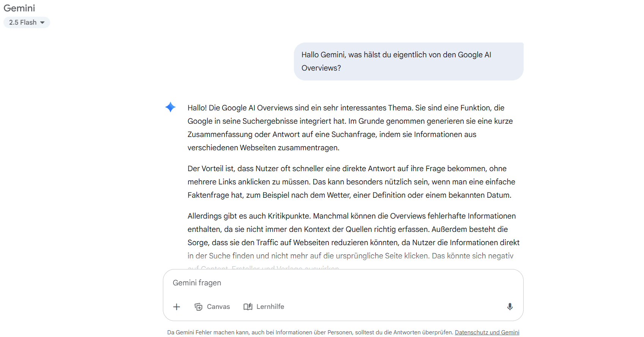Click the caret arrow beside 2.5 Flash
The width and height of the screenshot is (644, 337).
coord(43,23)
